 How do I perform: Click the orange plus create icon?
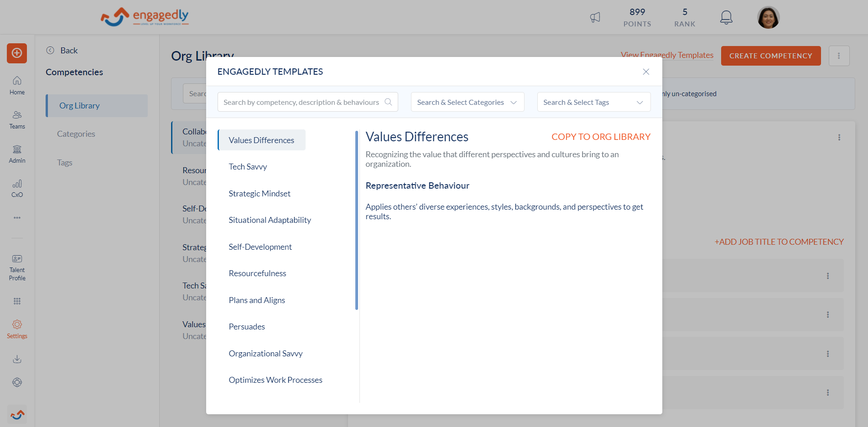pyautogui.click(x=17, y=53)
